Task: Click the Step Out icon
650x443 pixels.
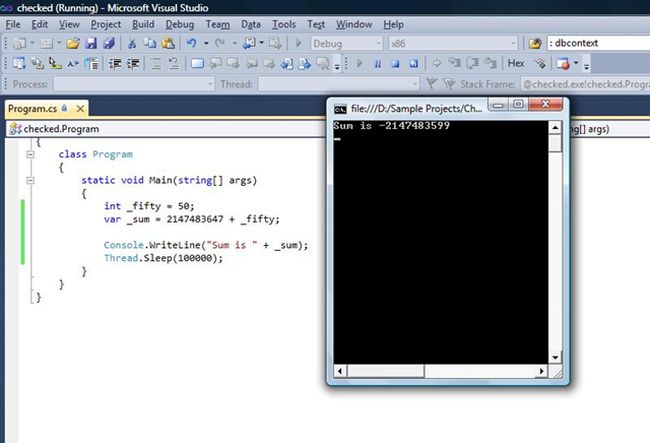Action: pos(490,63)
